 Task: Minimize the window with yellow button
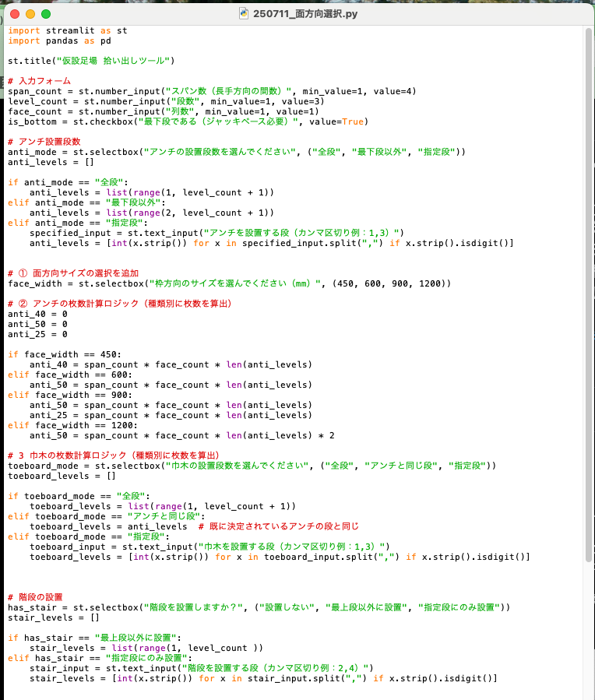pyautogui.click(x=30, y=14)
